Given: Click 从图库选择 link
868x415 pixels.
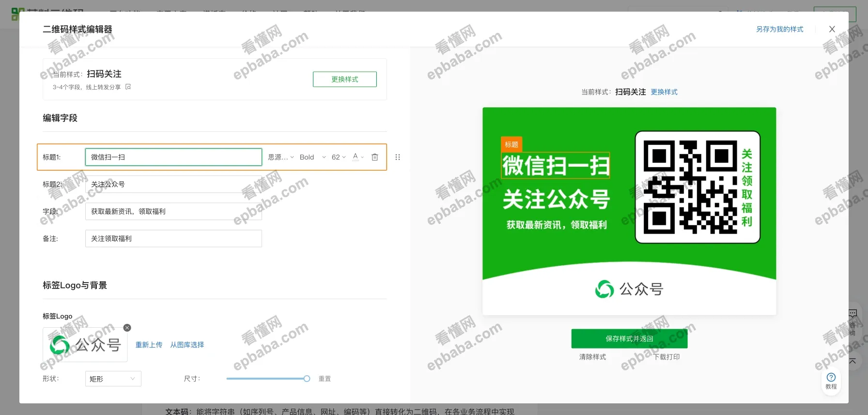Looking at the screenshot, I should (187, 345).
